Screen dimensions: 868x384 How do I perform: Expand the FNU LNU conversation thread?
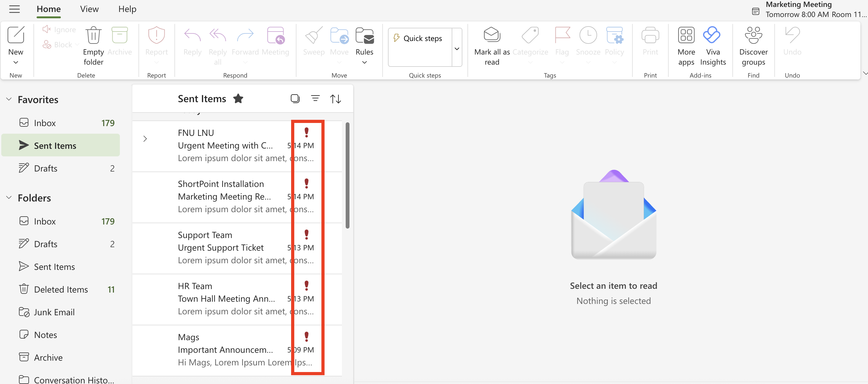click(145, 139)
